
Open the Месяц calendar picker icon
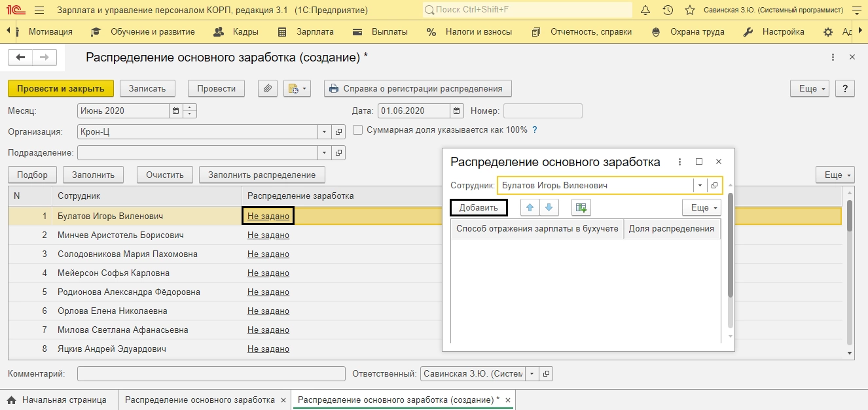(175, 111)
